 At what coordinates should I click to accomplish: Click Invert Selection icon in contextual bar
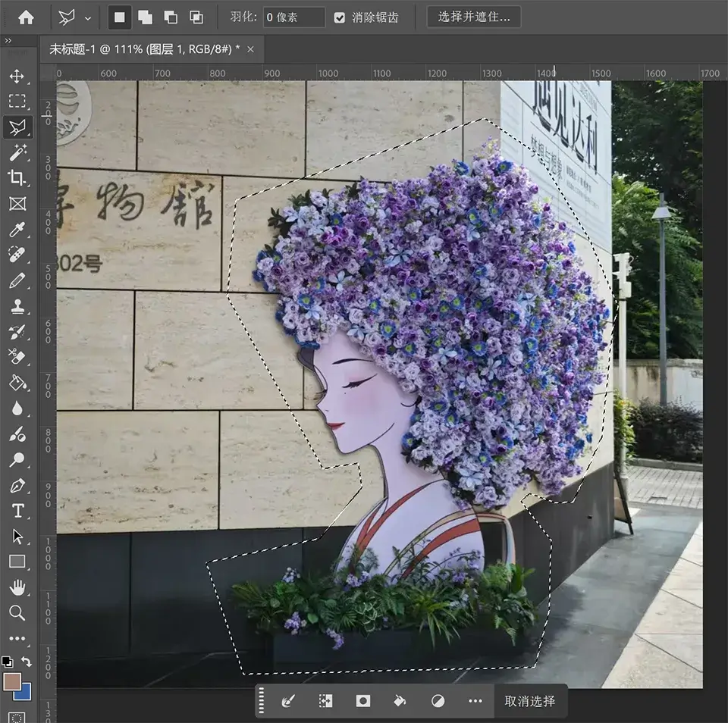coord(325,701)
